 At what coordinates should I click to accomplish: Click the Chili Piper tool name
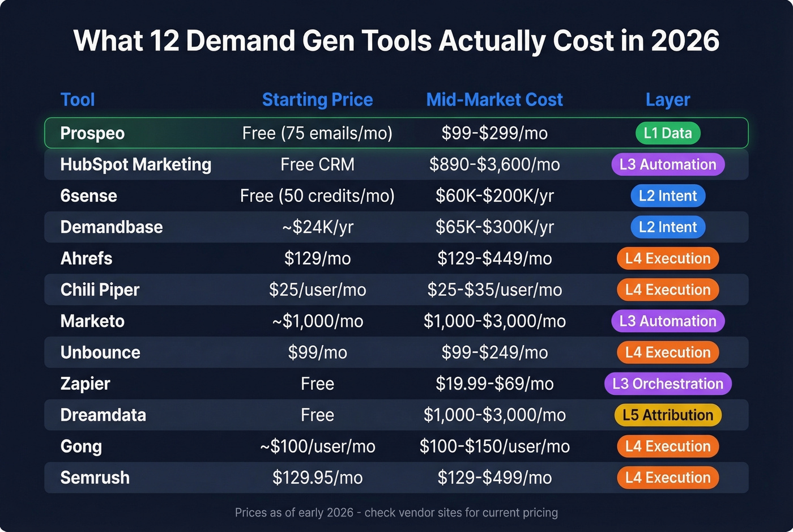[100, 290]
